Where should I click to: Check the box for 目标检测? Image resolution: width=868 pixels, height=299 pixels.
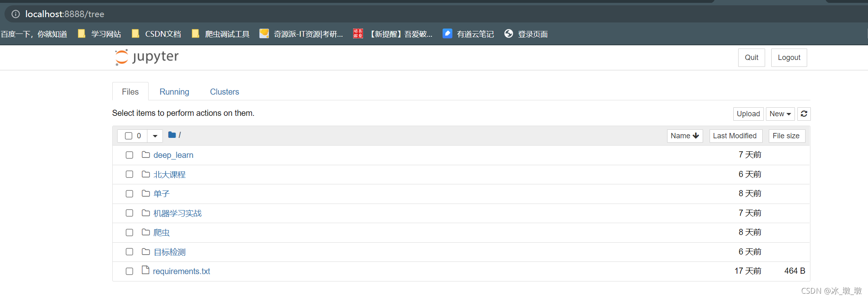click(x=129, y=252)
